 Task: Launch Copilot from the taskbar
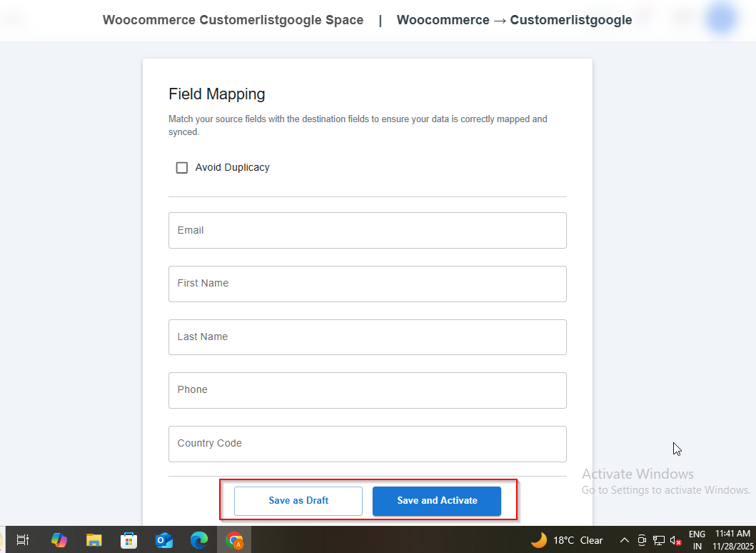(x=59, y=540)
